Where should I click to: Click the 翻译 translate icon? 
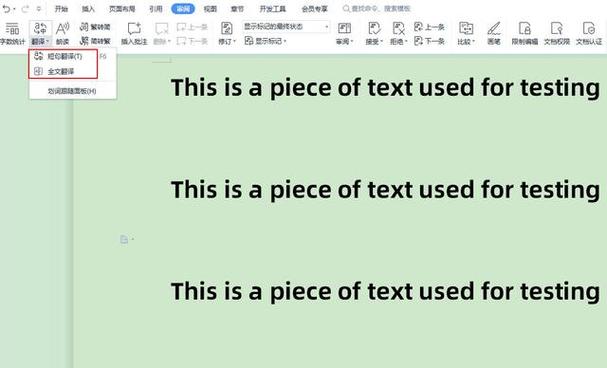pos(40,29)
